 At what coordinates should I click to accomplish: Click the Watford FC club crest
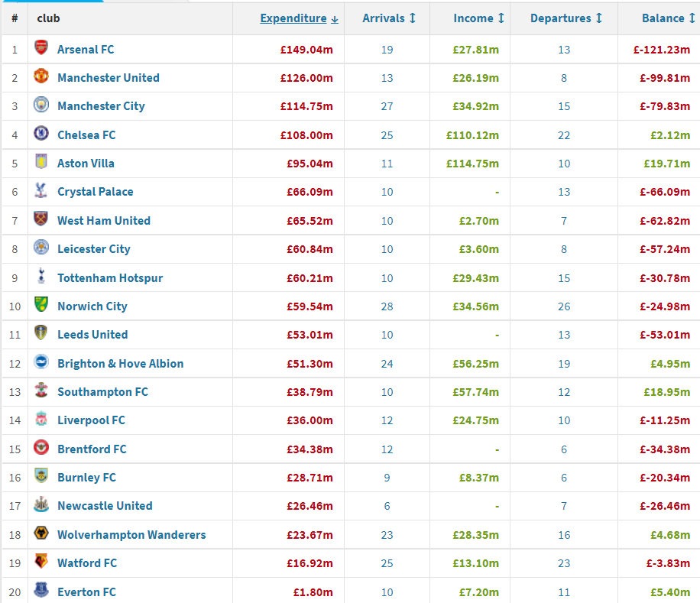tap(41, 562)
